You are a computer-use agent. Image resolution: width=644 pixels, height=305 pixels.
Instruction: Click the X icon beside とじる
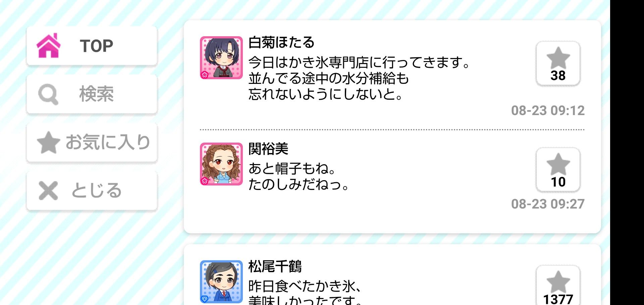click(48, 191)
